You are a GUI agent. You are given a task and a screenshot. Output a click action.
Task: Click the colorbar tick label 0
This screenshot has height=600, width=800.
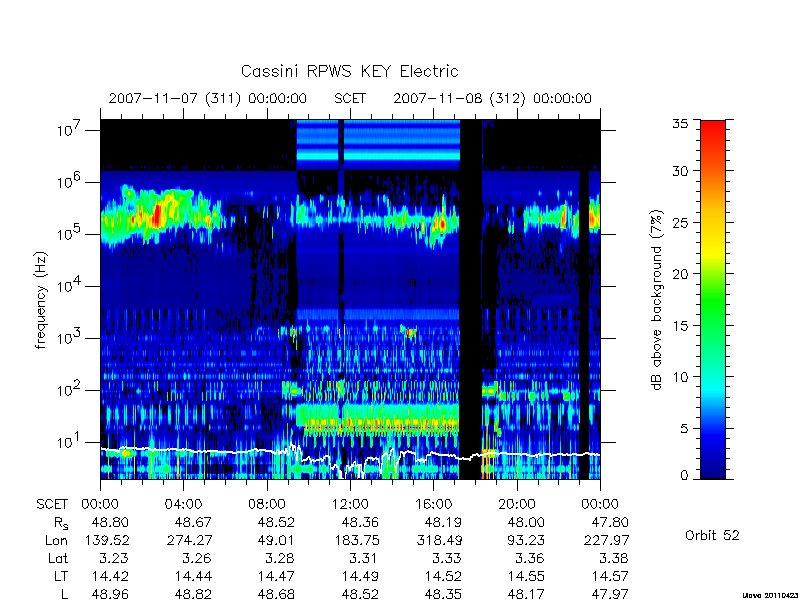pyautogui.click(x=684, y=475)
